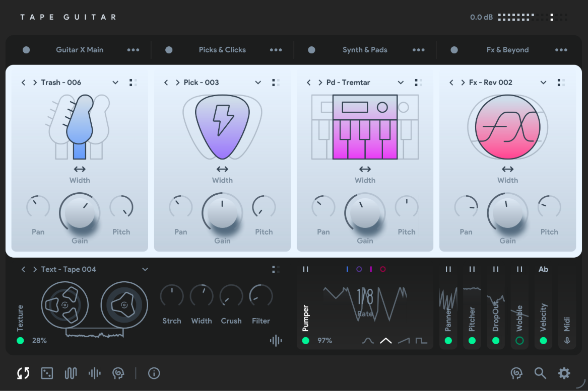The width and height of the screenshot is (588, 391).
Task: Click the grid icon in the Texture panel
Action: pyautogui.click(x=276, y=269)
